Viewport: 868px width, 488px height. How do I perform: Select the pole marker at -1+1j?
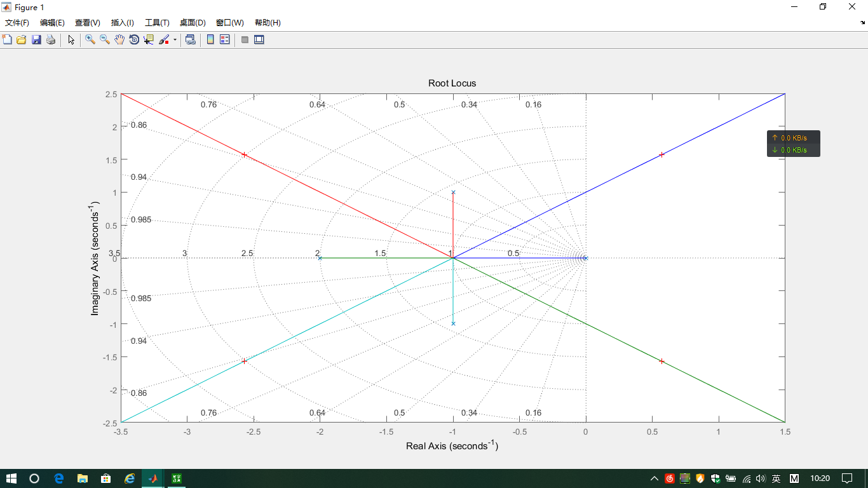453,192
